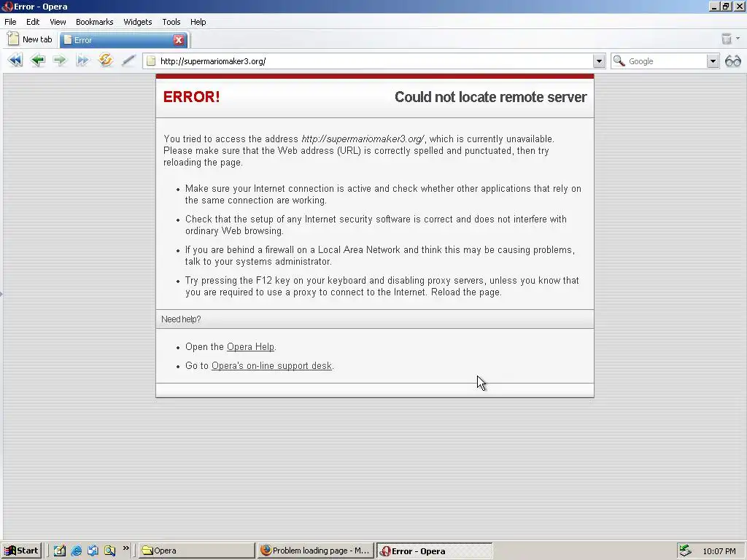The width and height of the screenshot is (747, 560).
Task: Follow Opera's on-line support desk link
Action: (x=271, y=366)
